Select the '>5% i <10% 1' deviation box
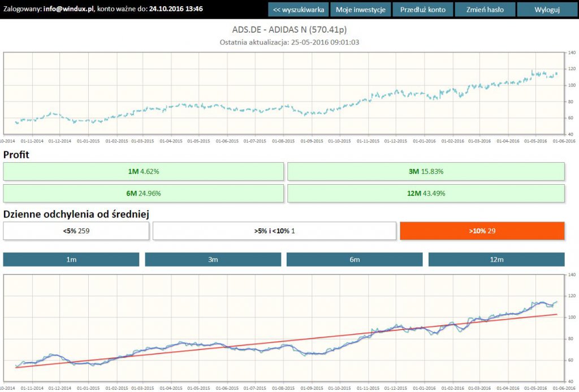 [x=274, y=230]
